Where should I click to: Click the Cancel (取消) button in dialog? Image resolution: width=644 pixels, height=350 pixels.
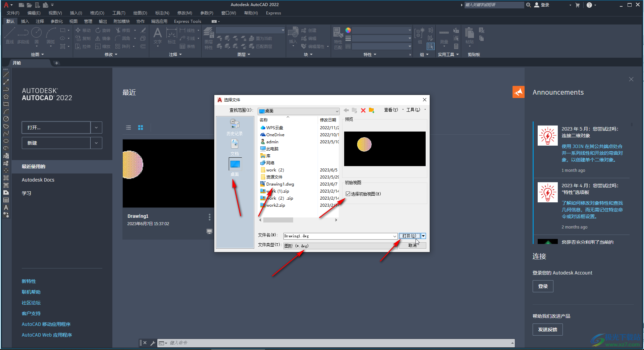click(413, 245)
